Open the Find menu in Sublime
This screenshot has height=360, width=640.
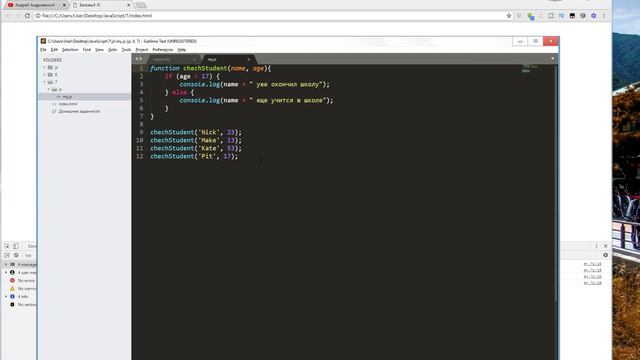click(87, 50)
